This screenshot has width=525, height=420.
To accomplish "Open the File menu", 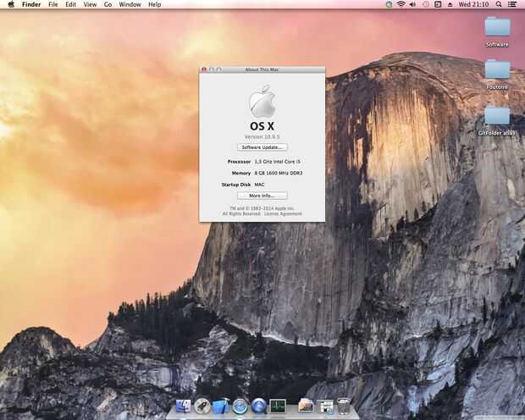I will click(x=52, y=4).
